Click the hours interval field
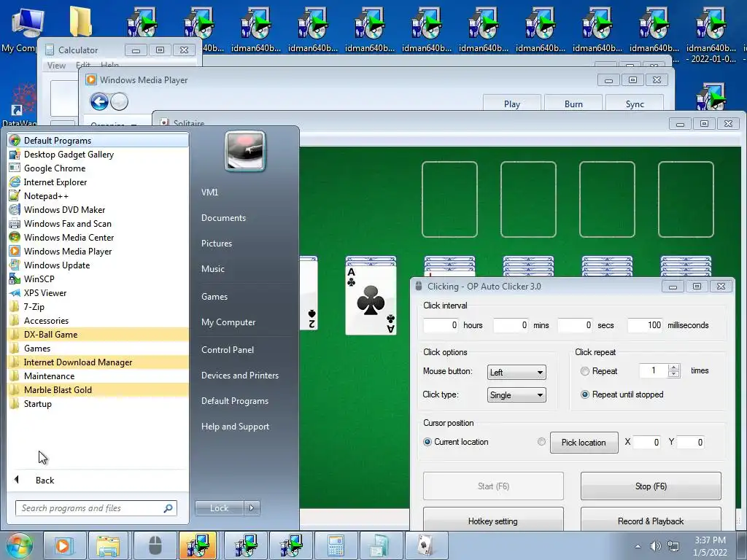The height and width of the screenshot is (560, 747). 441,325
